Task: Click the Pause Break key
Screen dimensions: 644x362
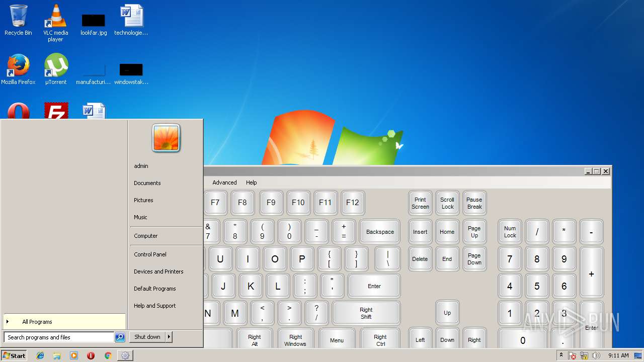Action: point(474,203)
